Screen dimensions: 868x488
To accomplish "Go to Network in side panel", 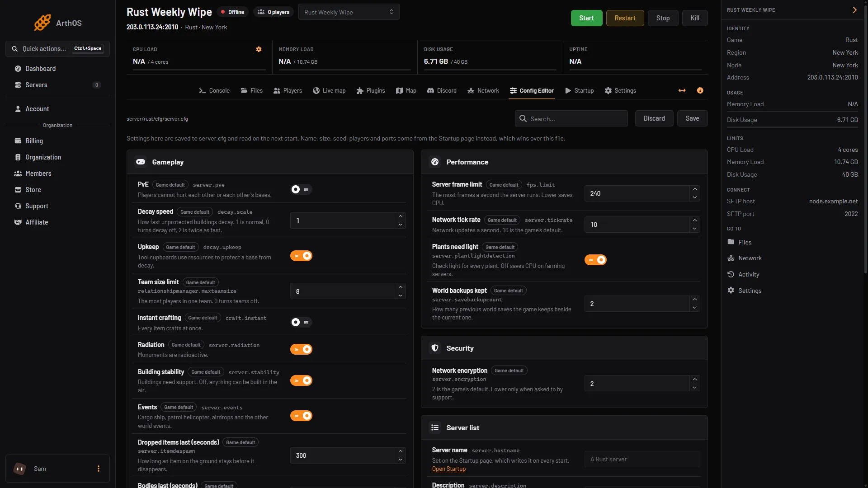I will [x=744, y=258].
